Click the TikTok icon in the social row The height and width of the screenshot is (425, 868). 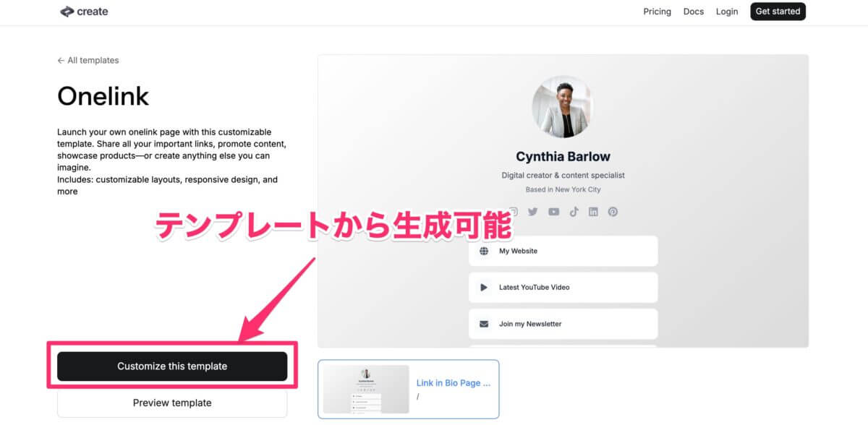[x=574, y=212]
